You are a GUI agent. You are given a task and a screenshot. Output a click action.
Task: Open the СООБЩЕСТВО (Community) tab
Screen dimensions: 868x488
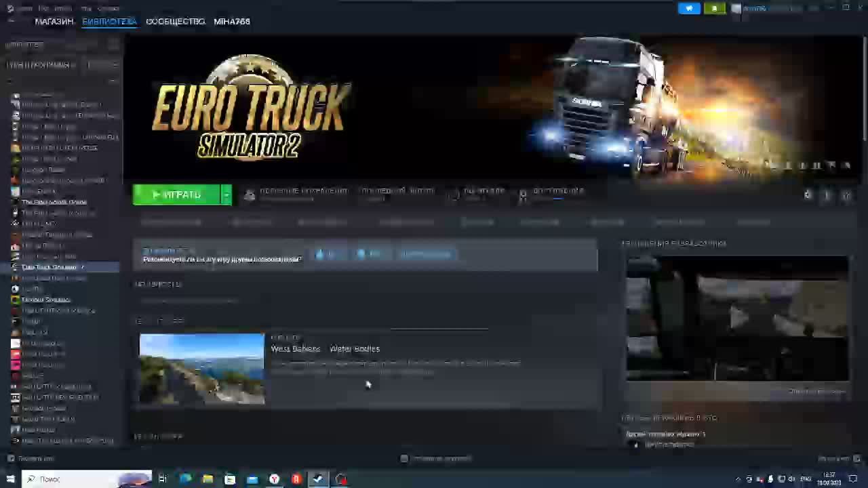[175, 22]
